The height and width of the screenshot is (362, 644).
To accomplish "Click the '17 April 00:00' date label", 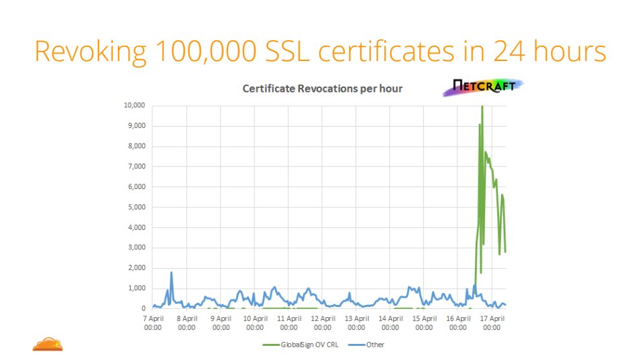I will click(x=492, y=323).
